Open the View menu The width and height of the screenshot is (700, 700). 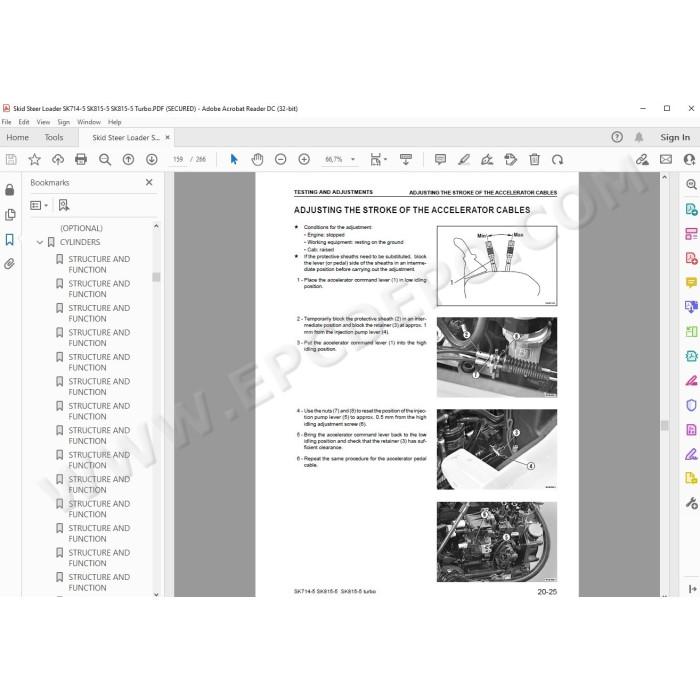coord(43,122)
